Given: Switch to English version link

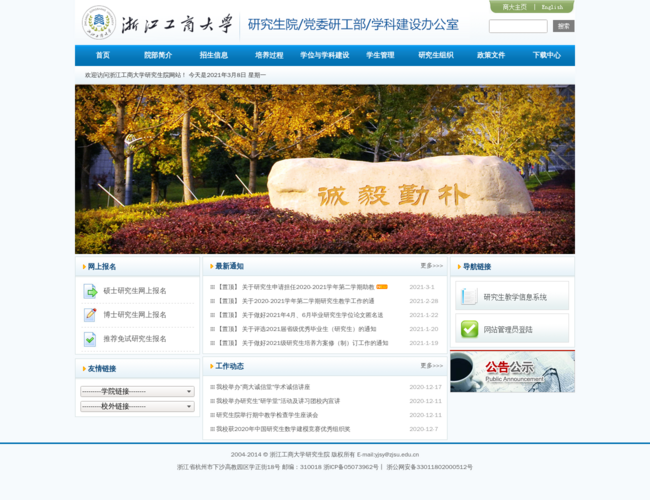Looking at the screenshot, I should (552, 7).
